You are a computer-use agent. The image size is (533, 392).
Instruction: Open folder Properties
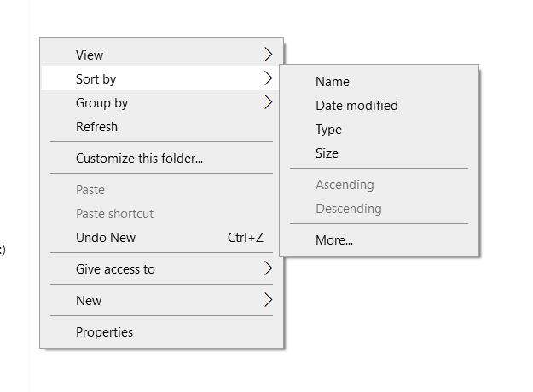[x=104, y=332]
